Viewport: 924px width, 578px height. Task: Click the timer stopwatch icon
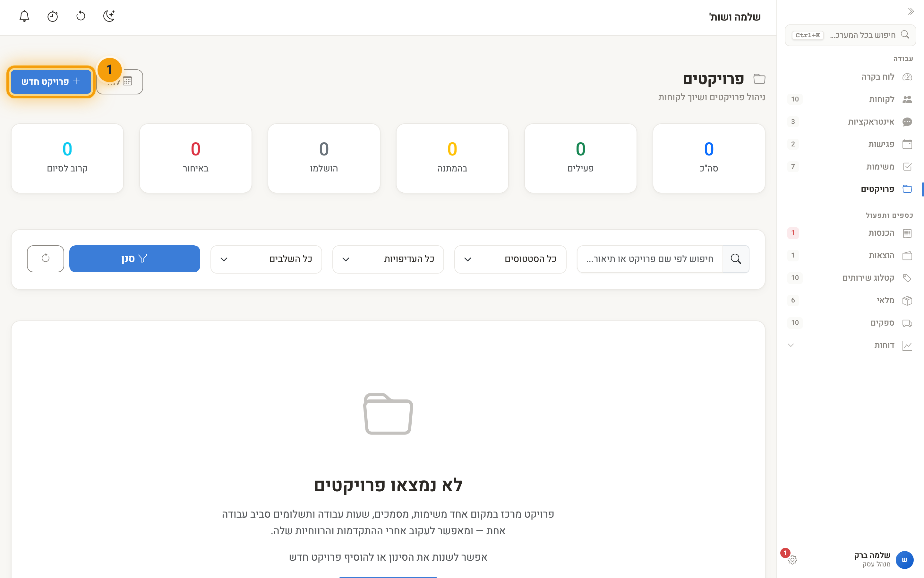[53, 16]
